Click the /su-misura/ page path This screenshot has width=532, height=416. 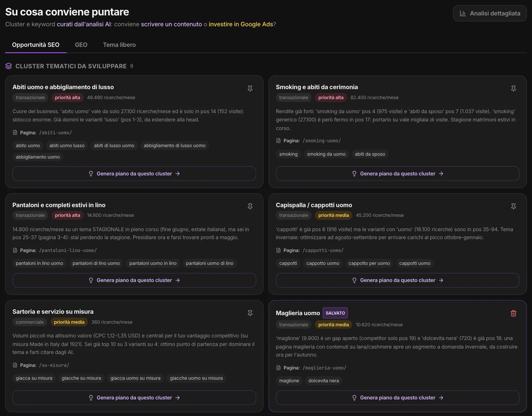coord(54,365)
